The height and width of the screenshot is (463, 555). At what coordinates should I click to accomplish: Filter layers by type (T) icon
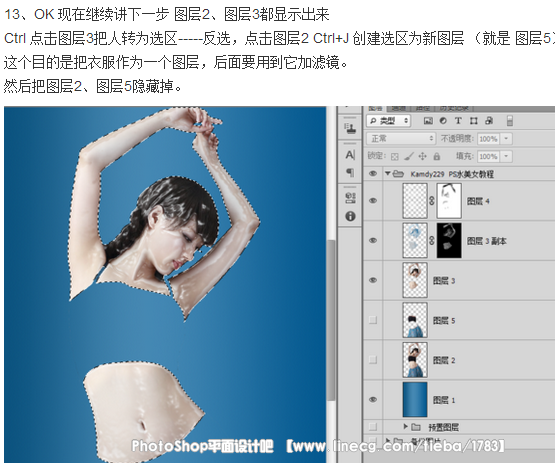(x=458, y=121)
